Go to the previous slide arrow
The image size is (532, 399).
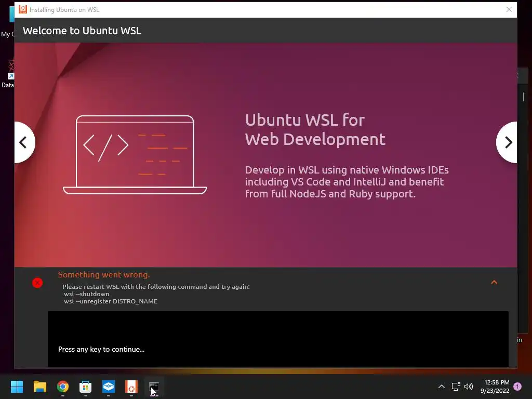click(24, 142)
